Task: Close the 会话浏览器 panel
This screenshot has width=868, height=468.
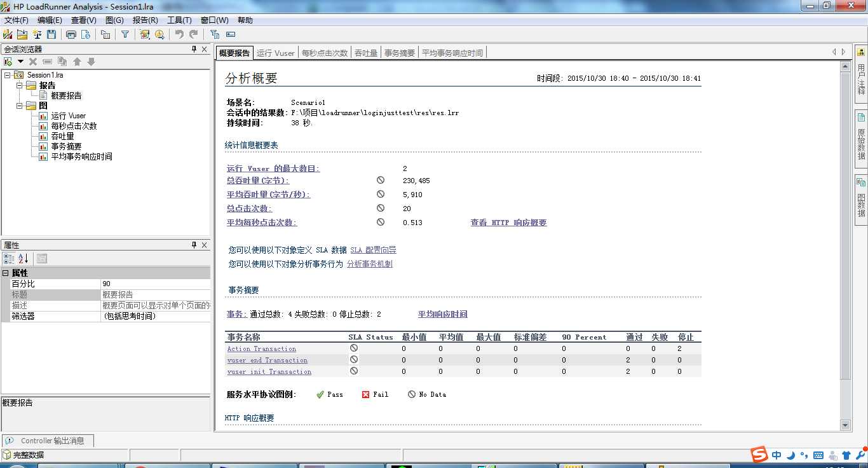Action: [205, 49]
